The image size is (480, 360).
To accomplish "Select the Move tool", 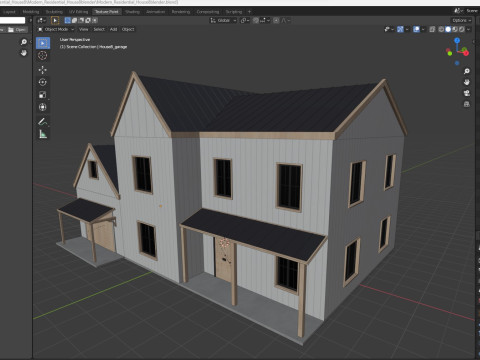I will click(43, 70).
